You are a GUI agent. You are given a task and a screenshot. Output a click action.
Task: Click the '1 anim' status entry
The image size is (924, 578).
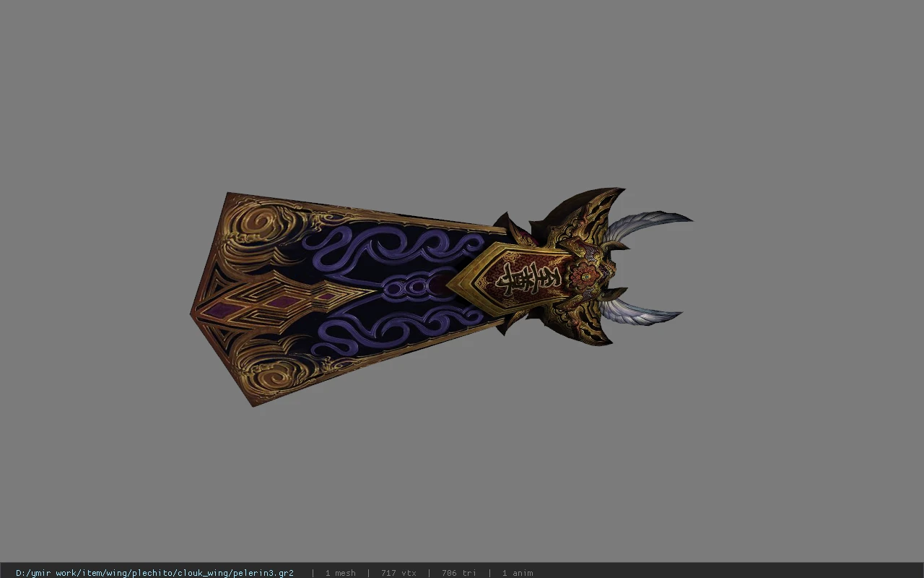[x=518, y=573]
